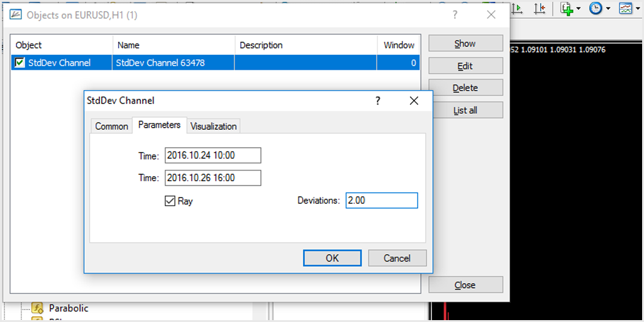Screen dimensions: 644x322
Task: Cancel the StdDev Channel dialog
Action: click(397, 258)
